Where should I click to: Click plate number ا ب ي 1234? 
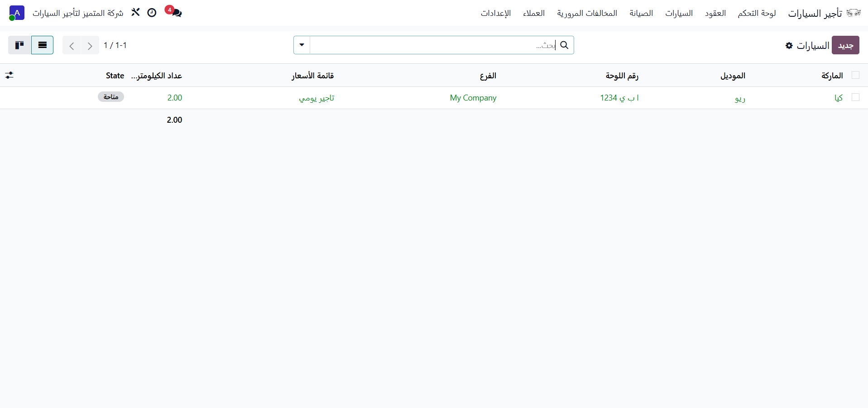619,98
